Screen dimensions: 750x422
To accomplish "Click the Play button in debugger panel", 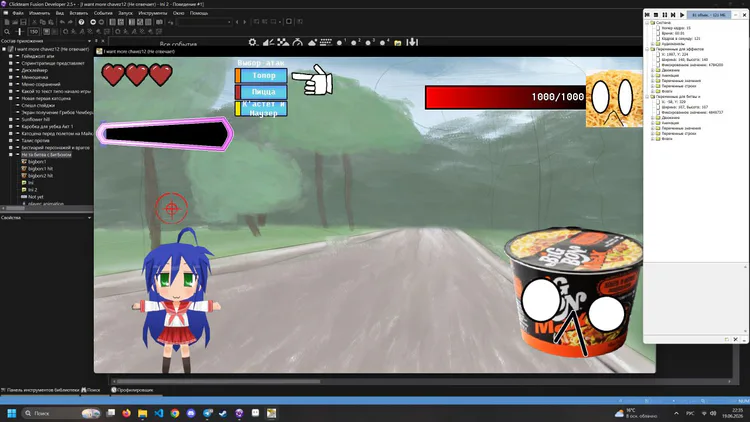I will (x=682, y=15).
